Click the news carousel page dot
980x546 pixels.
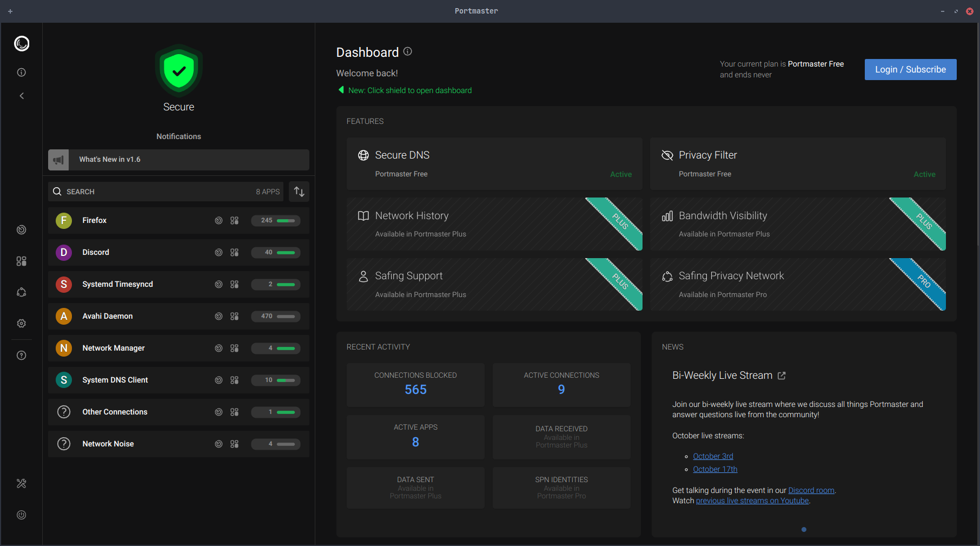(x=804, y=530)
